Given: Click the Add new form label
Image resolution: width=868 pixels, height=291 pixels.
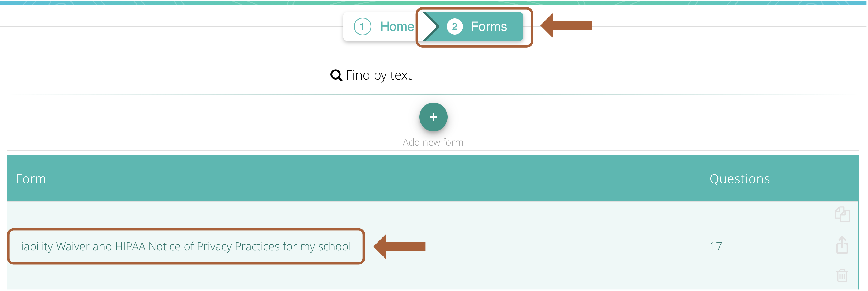Looking at the screenshot, I should tap(433, 142).
